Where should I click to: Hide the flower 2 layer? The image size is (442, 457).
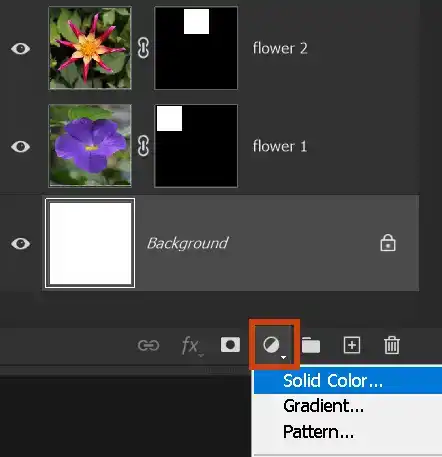(20, 49)
